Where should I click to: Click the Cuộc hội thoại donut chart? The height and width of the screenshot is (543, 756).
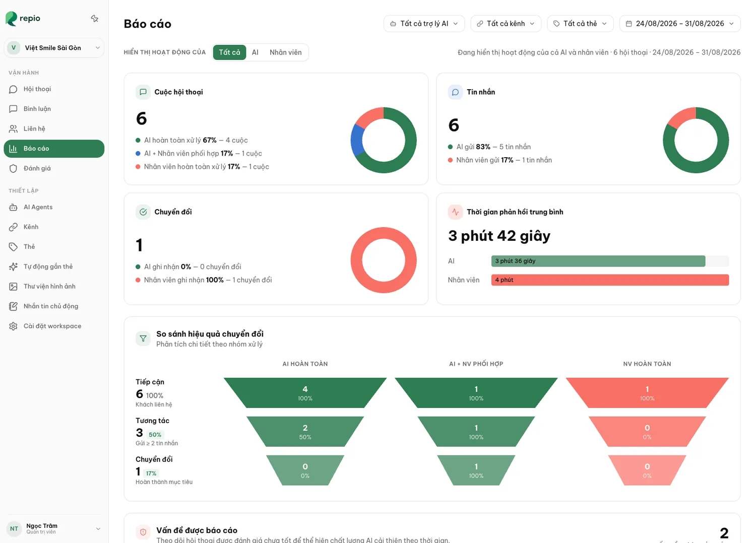tap(384, 140)
